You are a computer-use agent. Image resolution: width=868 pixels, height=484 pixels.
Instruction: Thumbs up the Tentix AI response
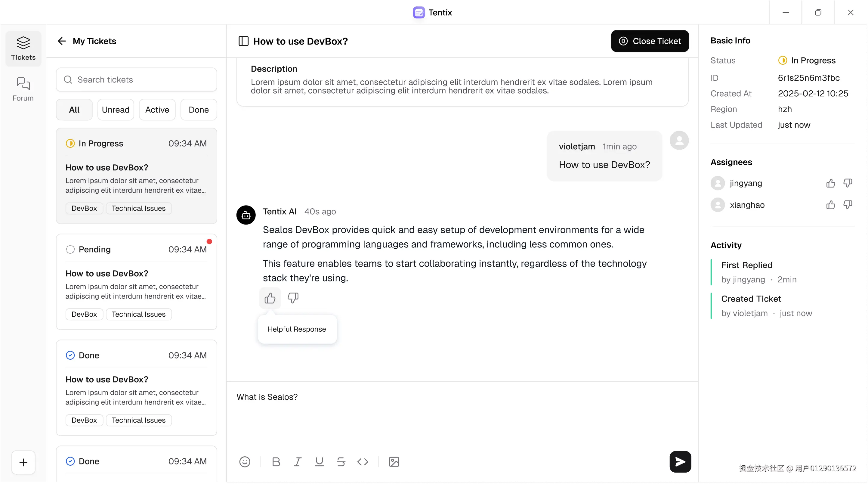tap(270, 298)
